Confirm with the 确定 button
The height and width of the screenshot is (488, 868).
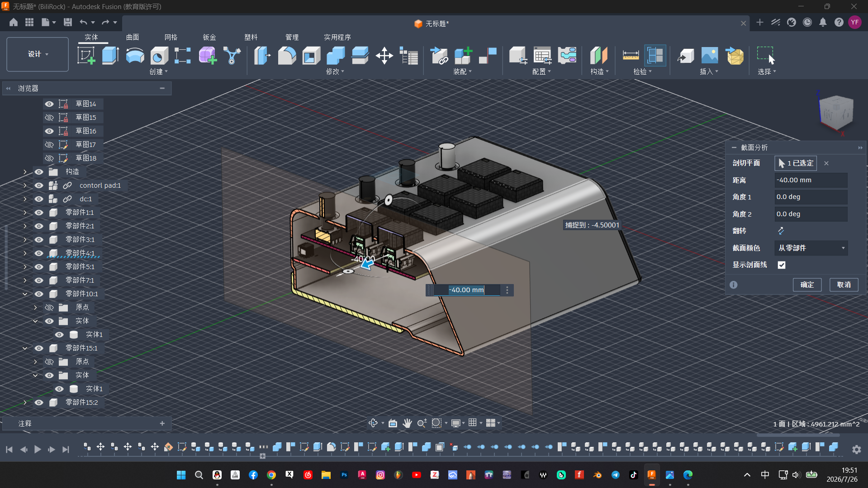coord(807,284)
